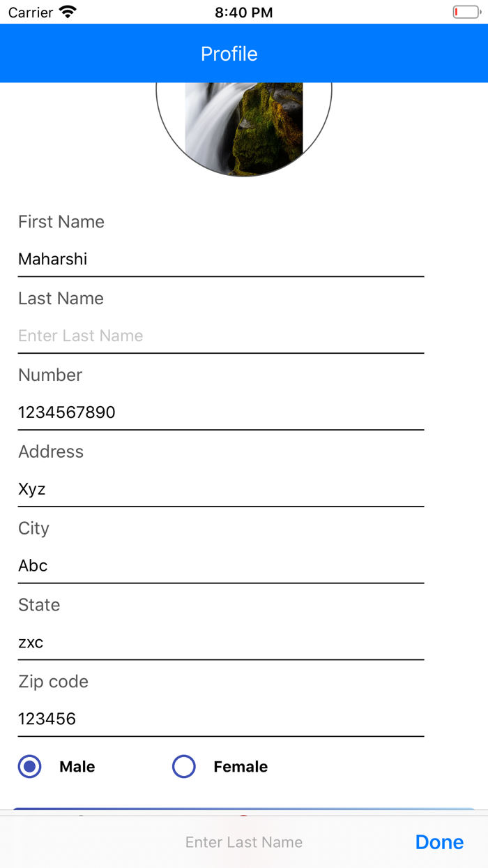Tap the Female label text
The image size is (488, 868).
(241, 767)
